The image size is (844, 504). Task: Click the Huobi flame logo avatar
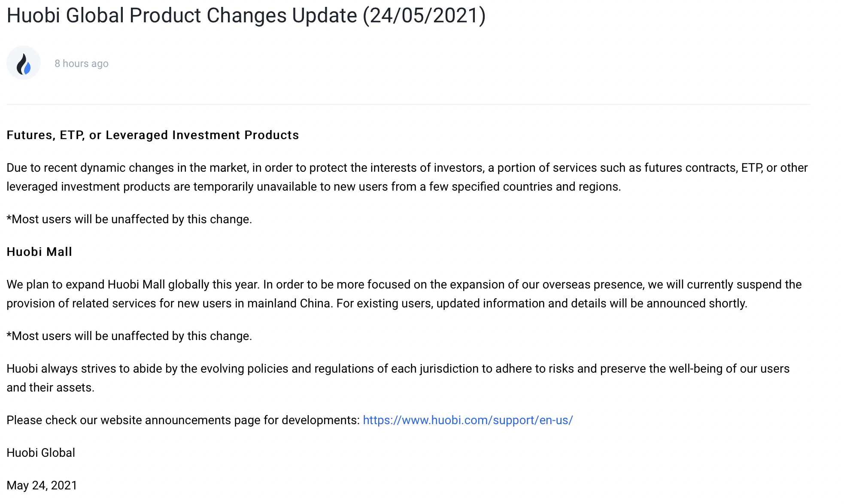pyautogui.click(x=24, y=63)
